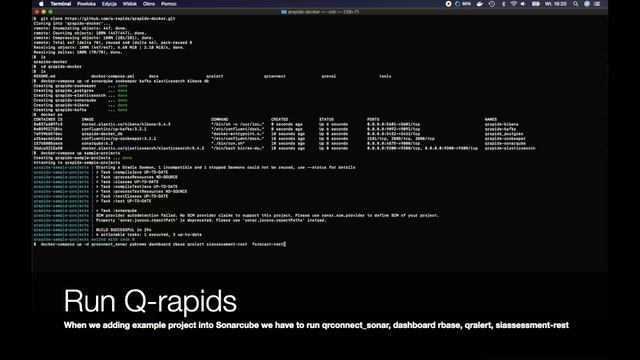Click qralert in the ls output

pos(215,76)
